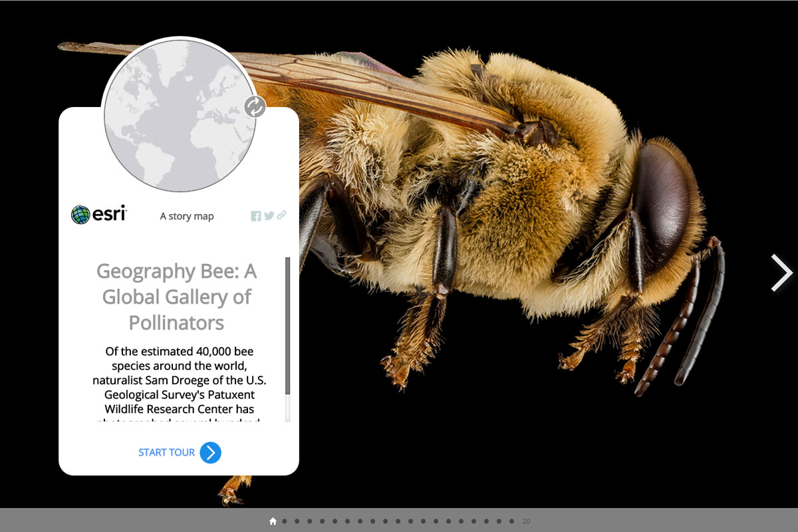
Task: Go to next slide with right chevron
Action: 781,273
